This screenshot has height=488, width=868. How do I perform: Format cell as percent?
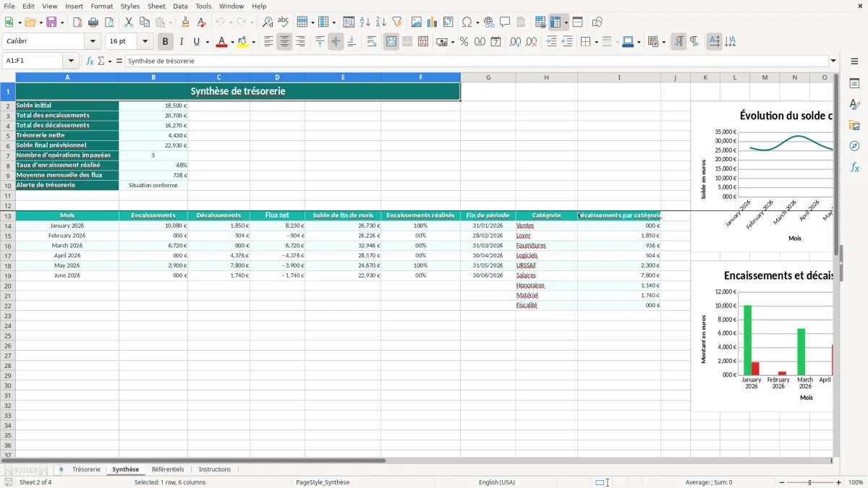point(464,42)
